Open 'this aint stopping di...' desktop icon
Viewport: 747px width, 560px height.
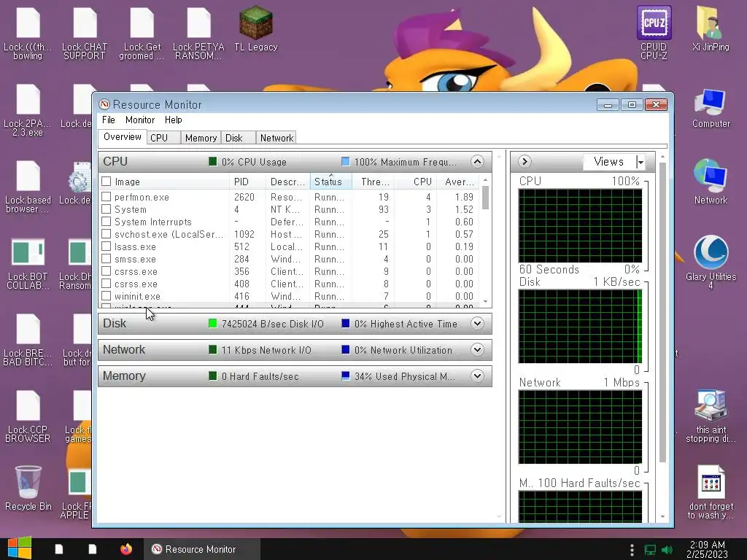711,416
